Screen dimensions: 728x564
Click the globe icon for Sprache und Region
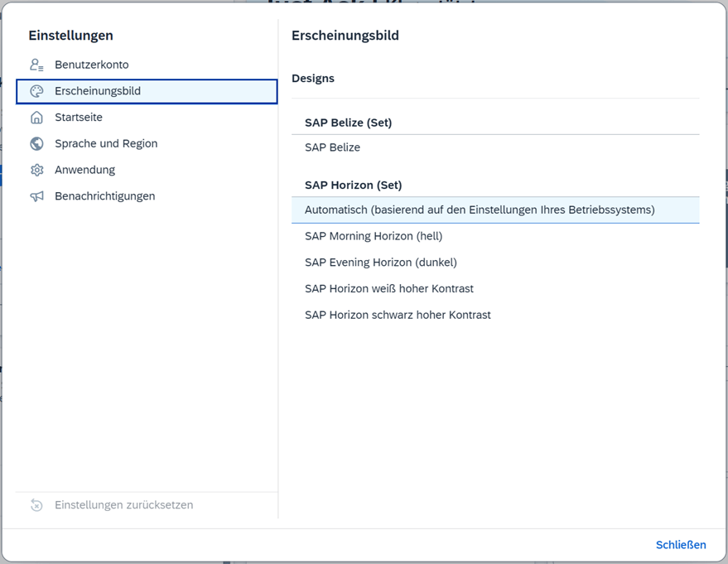pos(36,143)
